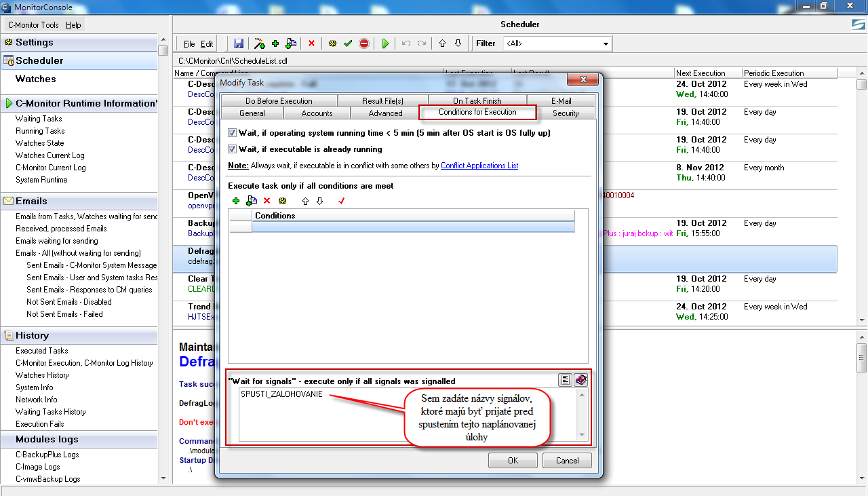Screen dimensions: 868x496
Task: Move task down in main toolbar
Action: click(458, 43)
